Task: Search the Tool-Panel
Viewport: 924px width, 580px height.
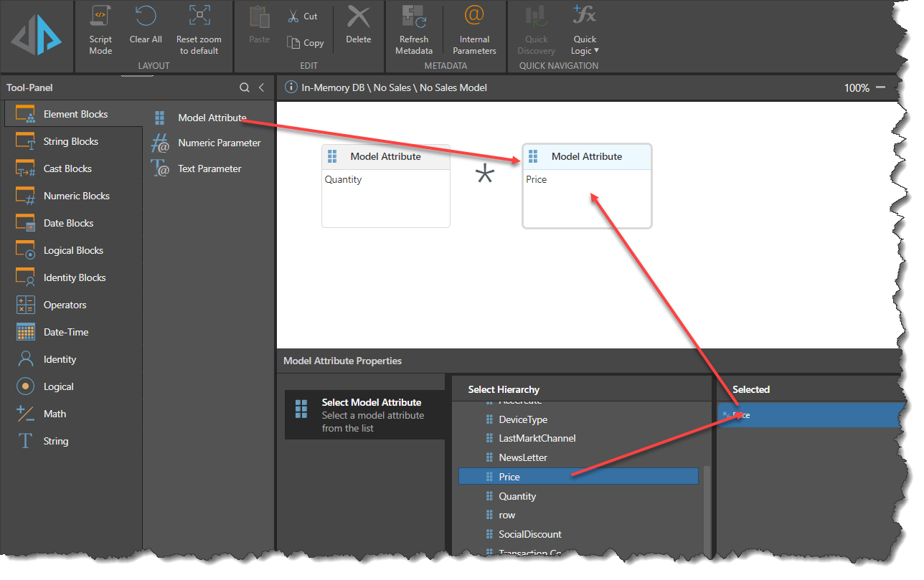Action: click(245, 87)
